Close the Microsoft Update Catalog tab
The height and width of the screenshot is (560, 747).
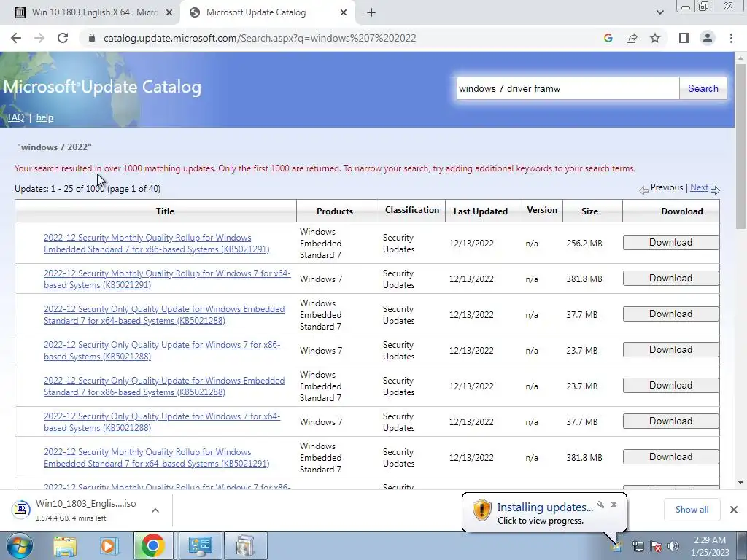[344, 12]
